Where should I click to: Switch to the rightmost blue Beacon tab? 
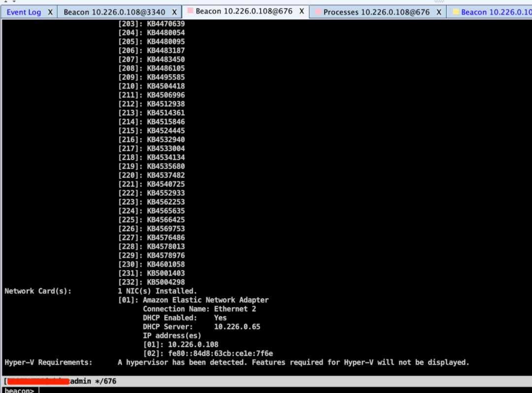495,12
